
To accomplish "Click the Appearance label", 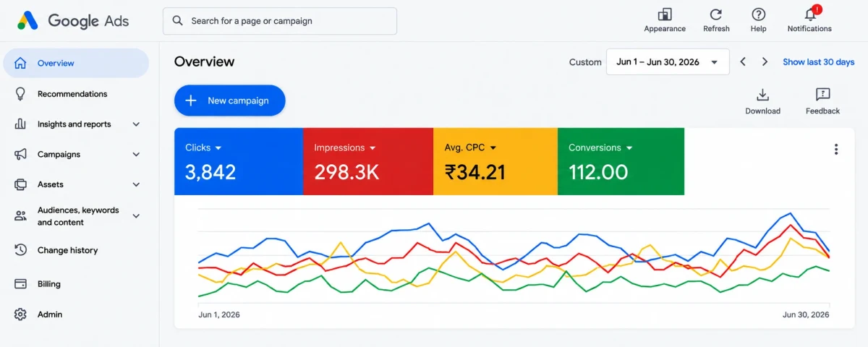I will coord(665,29).
